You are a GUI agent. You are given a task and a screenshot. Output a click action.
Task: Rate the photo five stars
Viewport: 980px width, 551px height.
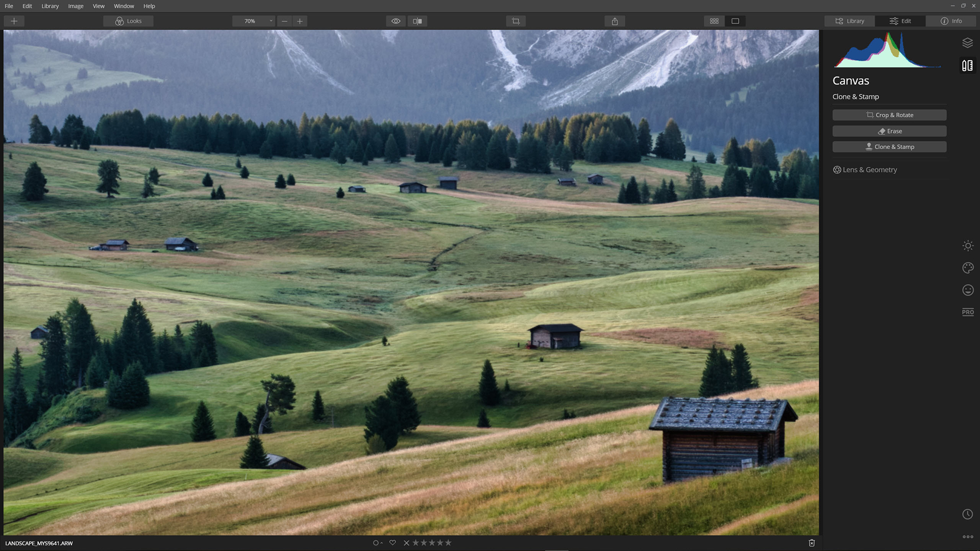[x=448, y=543]
